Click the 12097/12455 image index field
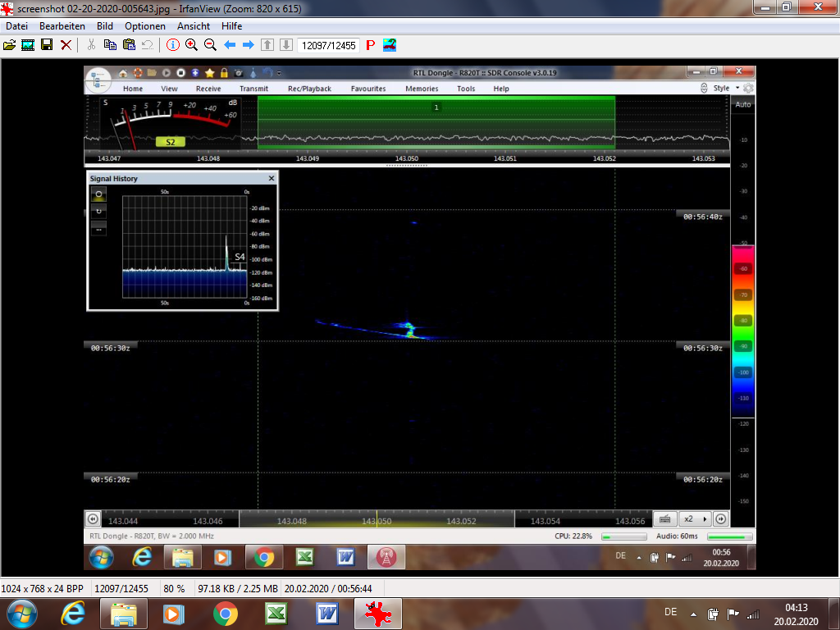Image resolution: width=840 pixels, height=630 pixels. coord(328,46)
